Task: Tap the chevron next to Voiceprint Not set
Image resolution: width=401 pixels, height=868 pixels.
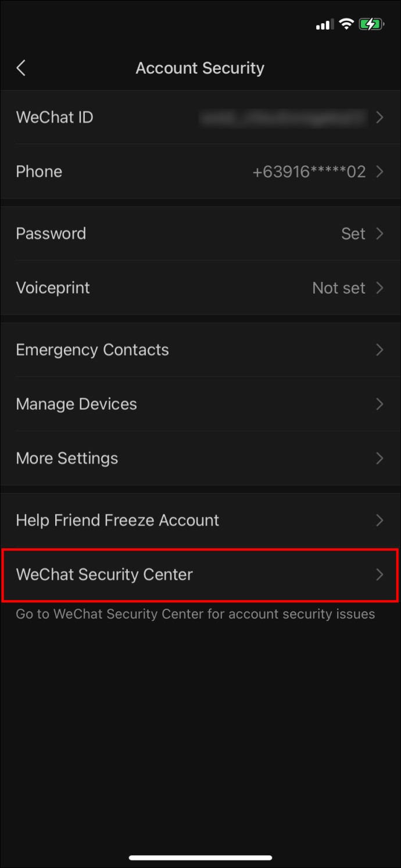Action: pos(379,288)
